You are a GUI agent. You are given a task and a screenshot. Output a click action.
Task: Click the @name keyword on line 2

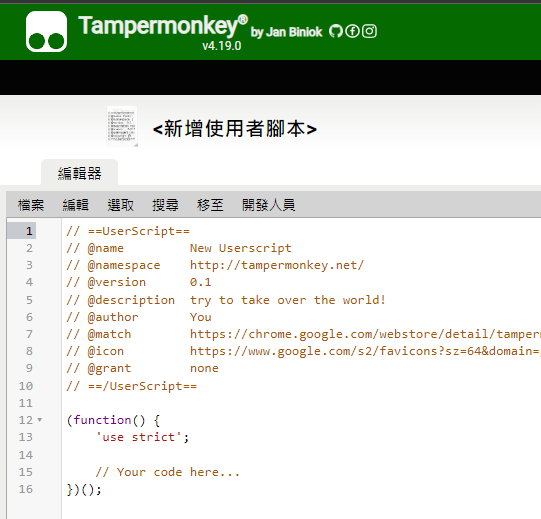106,248
